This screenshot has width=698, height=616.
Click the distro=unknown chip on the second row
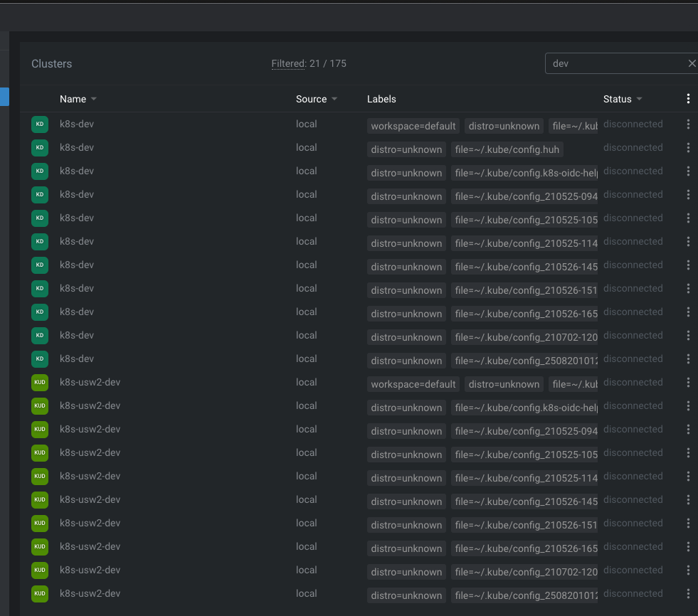[x=406, y=149]
